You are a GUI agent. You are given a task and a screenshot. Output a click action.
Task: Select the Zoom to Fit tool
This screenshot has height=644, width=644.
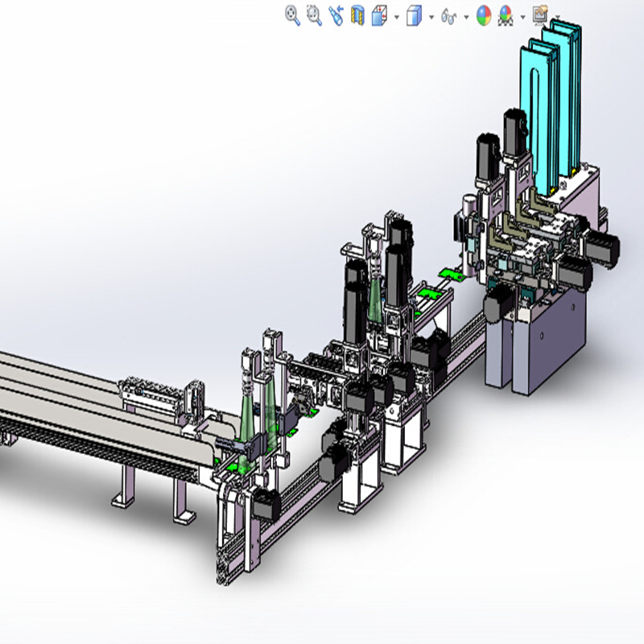point(290,13)
